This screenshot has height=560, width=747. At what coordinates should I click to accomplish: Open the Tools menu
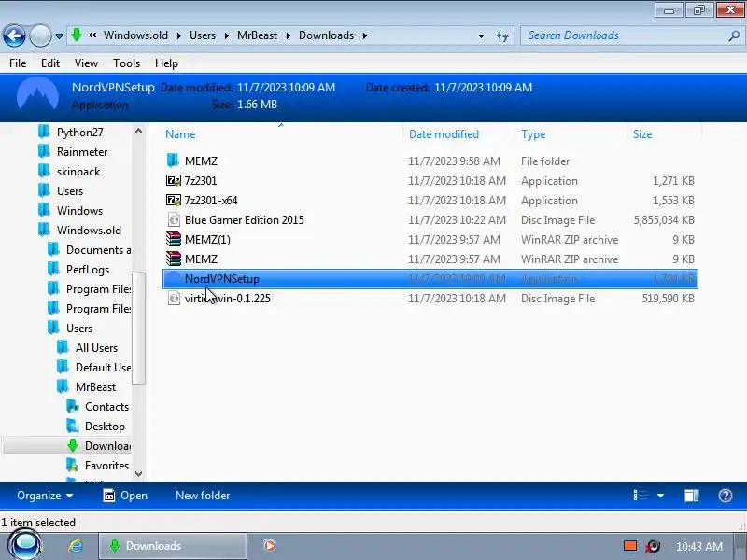pos(126,63)
